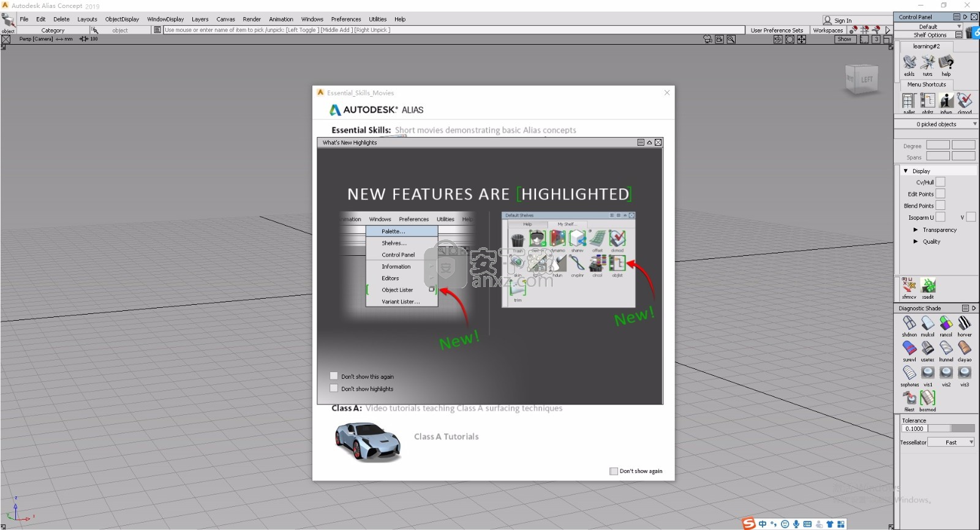
Task: Click the Sogou input method tray icon
Action: [748, 523]
